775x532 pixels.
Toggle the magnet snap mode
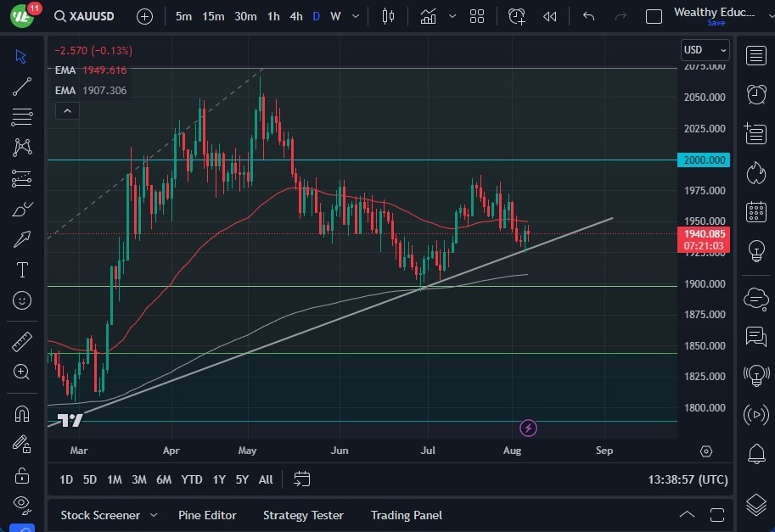22,414
